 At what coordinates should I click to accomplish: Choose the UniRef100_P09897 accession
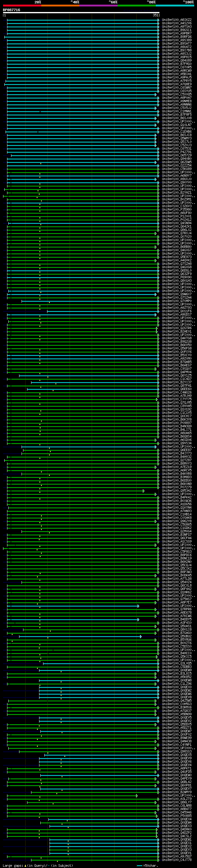[177, 423]
